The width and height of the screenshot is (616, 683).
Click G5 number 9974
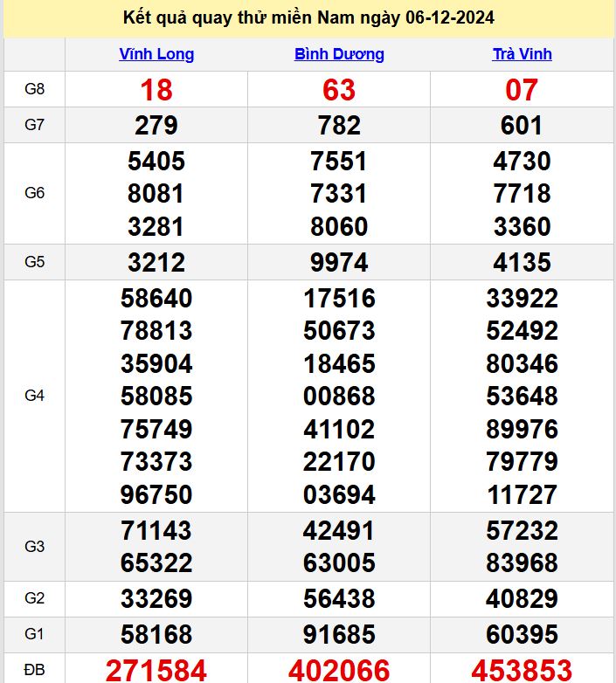coord(339,262)
